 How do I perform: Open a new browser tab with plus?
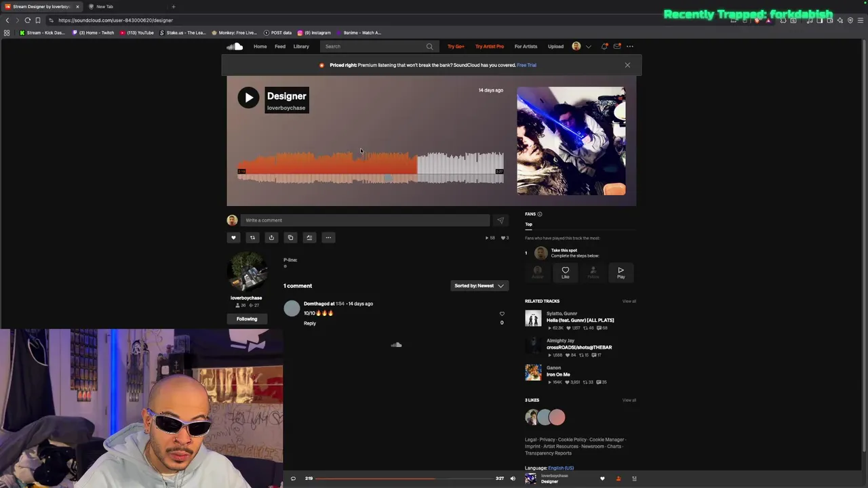(x=173, y=7)
